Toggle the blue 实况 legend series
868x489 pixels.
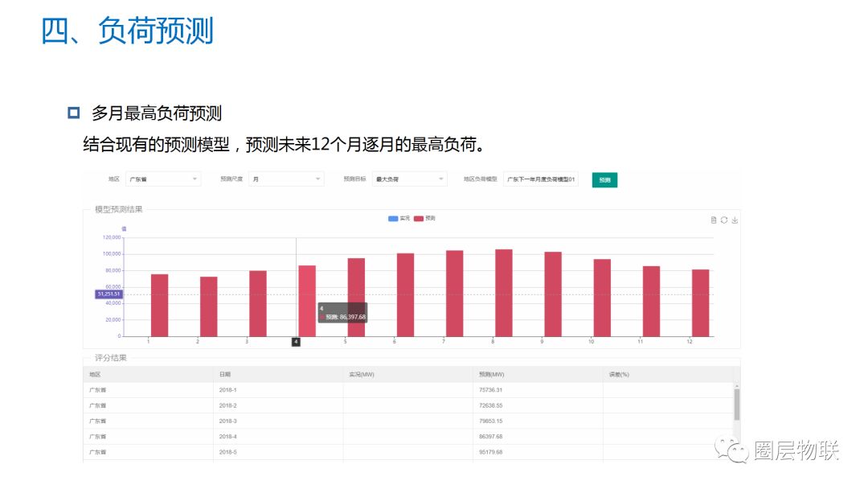399,219
